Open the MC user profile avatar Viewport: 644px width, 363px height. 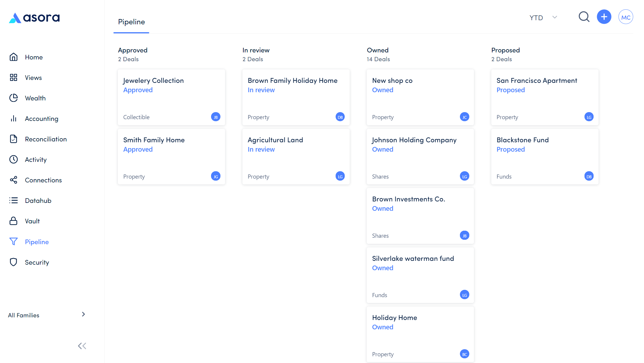[x=626, y=17]
